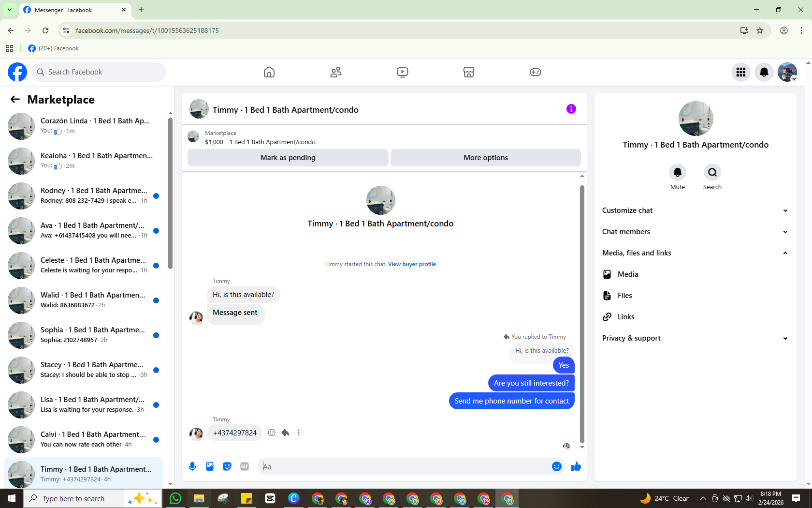Expand the Customize chat section
Image resolution: width=812 pixels, height=508 pixels.
pyautogui.click(x=696, y=210)
